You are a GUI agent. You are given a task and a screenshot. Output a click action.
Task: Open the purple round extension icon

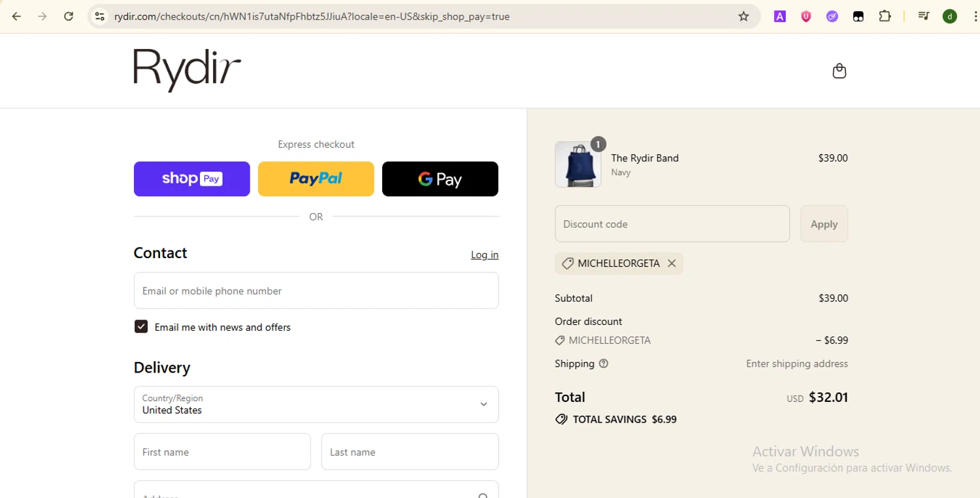pyautogui.click(x=832, y=16)
